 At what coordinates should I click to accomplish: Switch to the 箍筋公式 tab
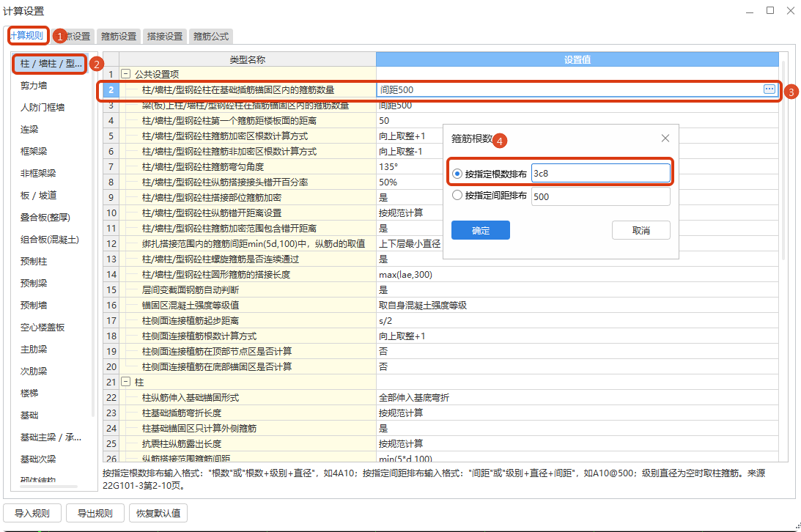(210, 36)
